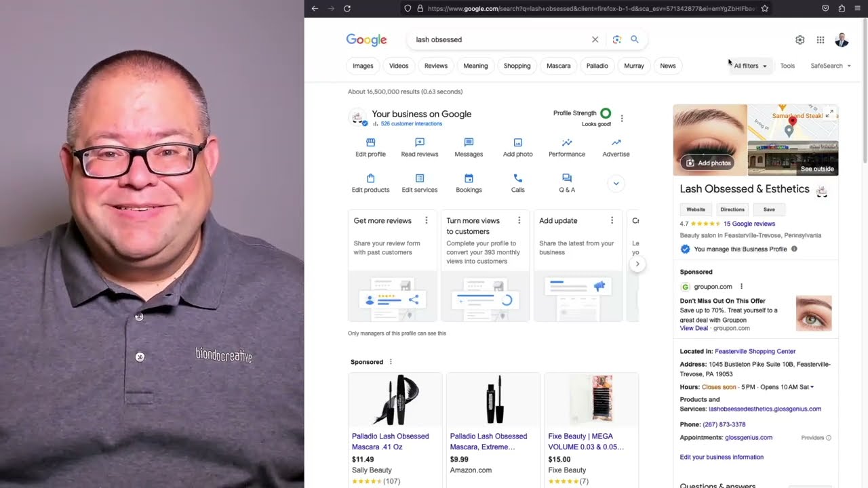The height and width of the screenshot is (488, 868).
Task: Open Edit products
Action: (x=370, y=183)
